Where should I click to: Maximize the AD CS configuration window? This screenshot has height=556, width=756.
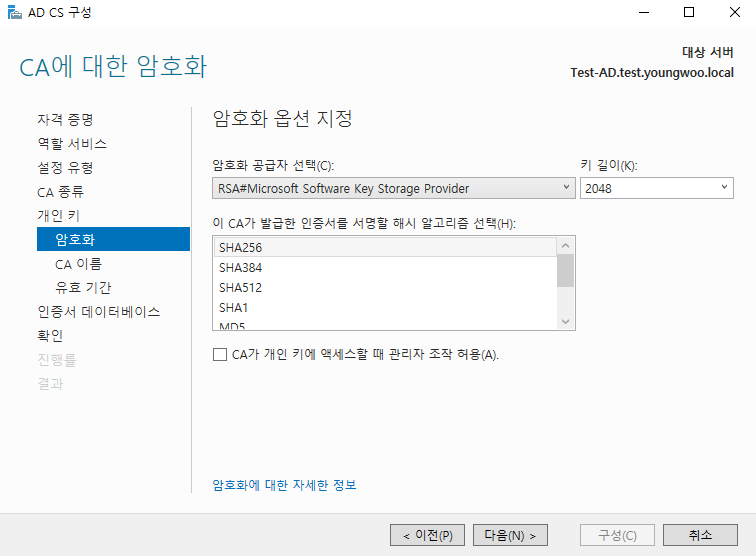click(689, 13)
